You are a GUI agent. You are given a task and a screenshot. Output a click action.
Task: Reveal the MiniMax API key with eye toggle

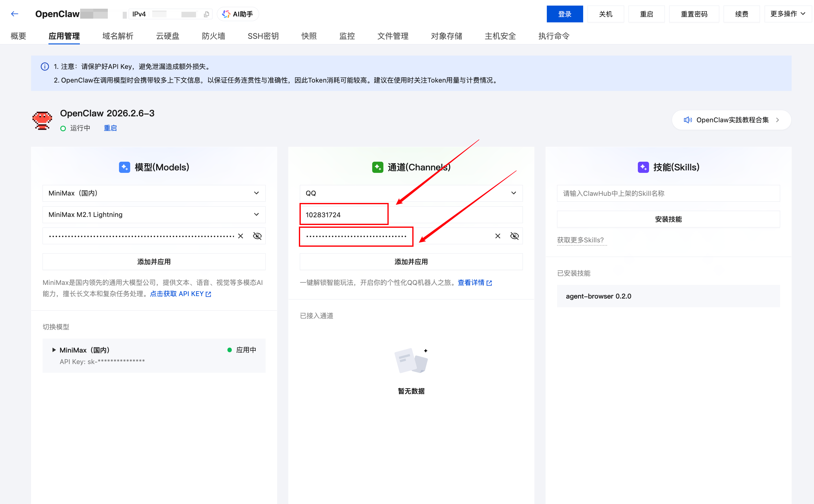[x=257, y=236]
